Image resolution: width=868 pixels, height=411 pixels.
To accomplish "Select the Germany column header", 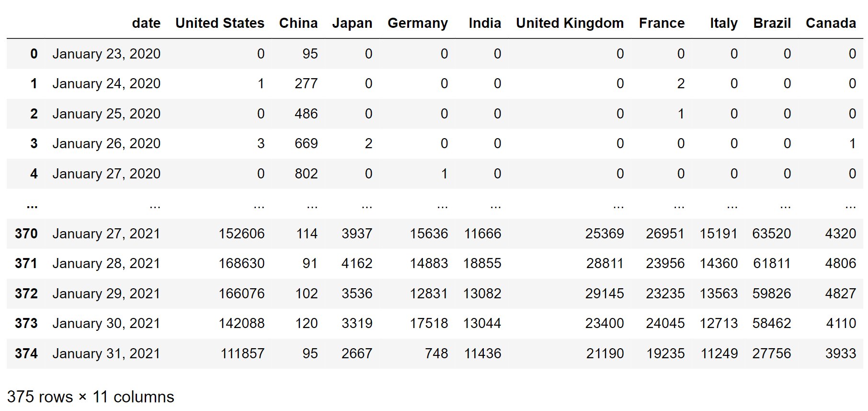I will click(x=418, y=23).
